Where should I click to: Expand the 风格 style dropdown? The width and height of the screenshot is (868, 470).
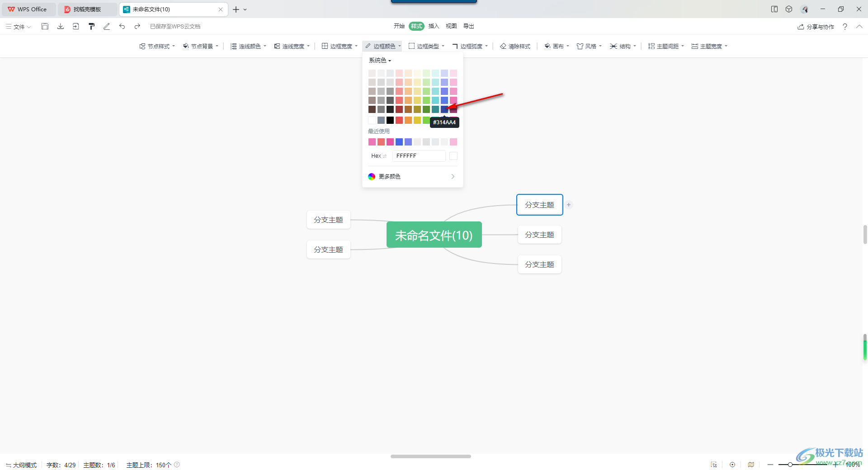click(x=589, y=46)
